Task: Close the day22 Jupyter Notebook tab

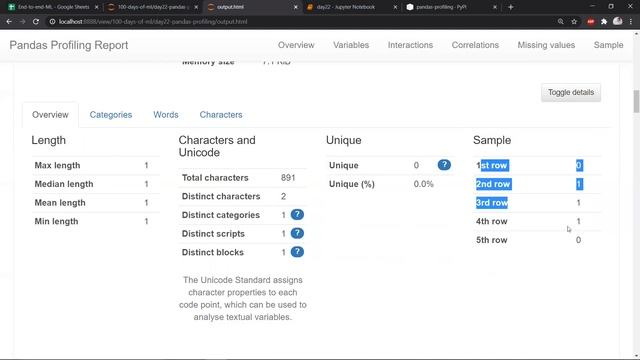Action: pyautogui.click(x=395, y=7)
